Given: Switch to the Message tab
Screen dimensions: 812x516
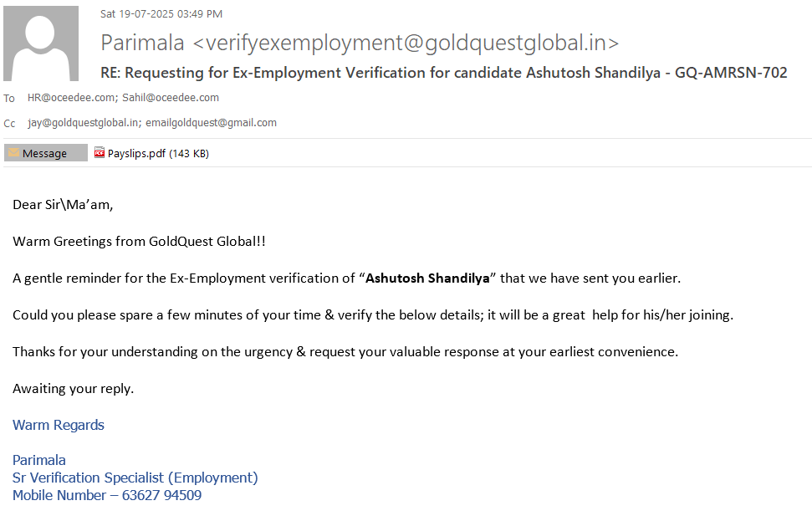Looking at the screenshot, I should coord(45,153).
